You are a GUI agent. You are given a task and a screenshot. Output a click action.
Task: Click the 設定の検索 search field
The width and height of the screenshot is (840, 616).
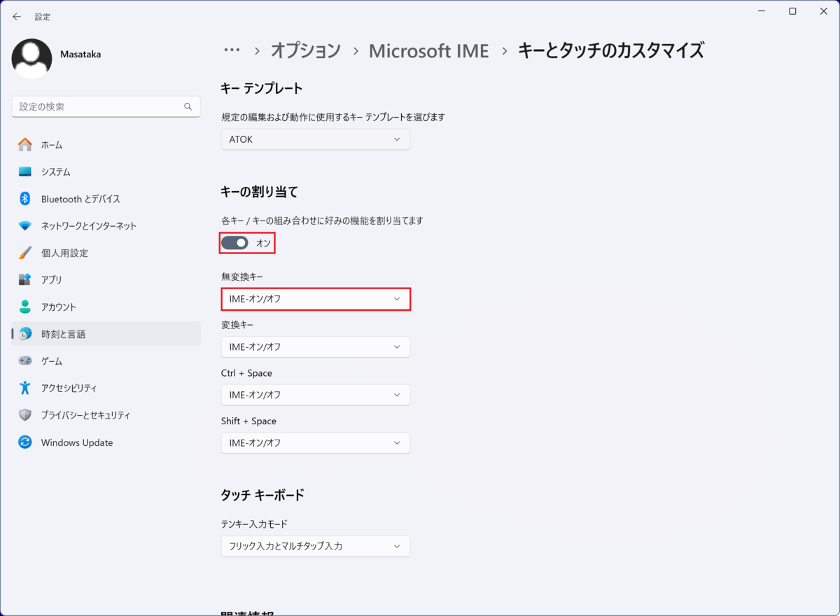point(106,106)
